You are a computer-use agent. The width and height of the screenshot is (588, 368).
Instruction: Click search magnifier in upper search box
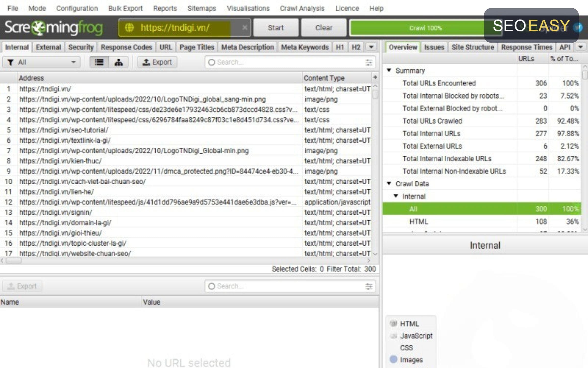pyautogui.click(x=211, y=62)
